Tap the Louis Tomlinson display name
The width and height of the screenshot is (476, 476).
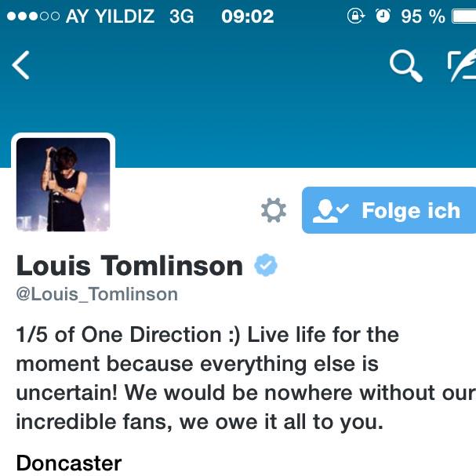coord(129,266)
